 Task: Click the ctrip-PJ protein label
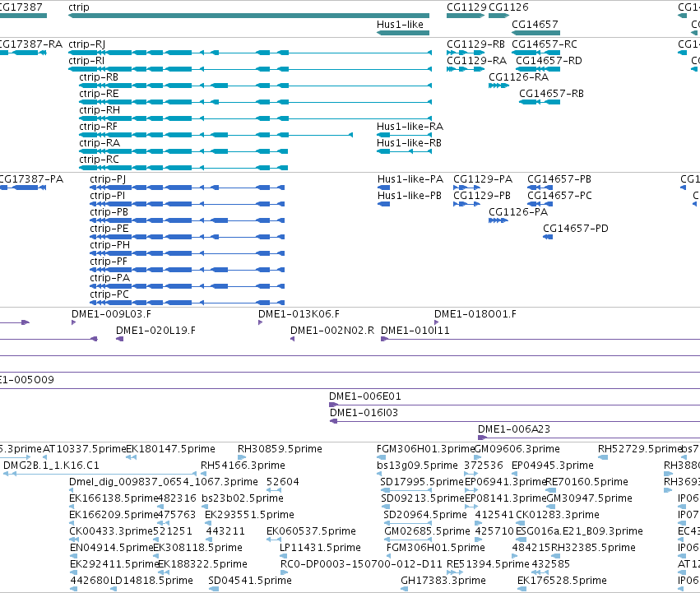[x=108, y=179]
